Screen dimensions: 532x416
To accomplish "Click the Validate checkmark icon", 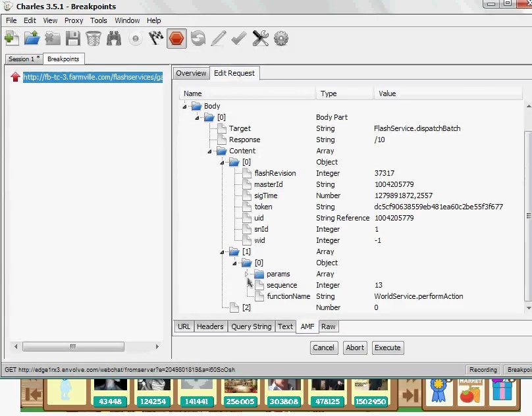I will click(x=239, y=38).
